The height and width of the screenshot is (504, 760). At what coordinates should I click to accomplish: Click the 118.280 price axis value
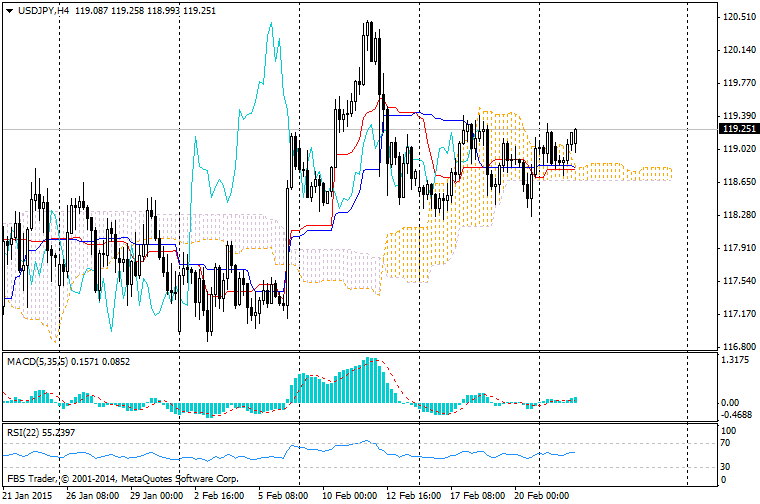[x=739, y=215]
